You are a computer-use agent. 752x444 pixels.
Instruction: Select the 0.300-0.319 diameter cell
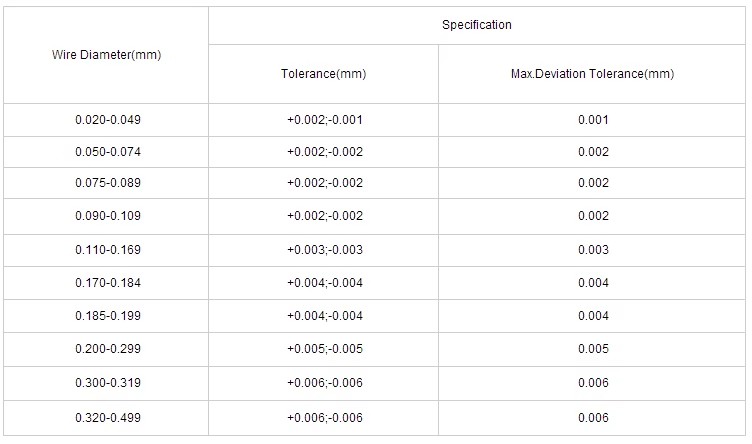click(x=107, y=383)
